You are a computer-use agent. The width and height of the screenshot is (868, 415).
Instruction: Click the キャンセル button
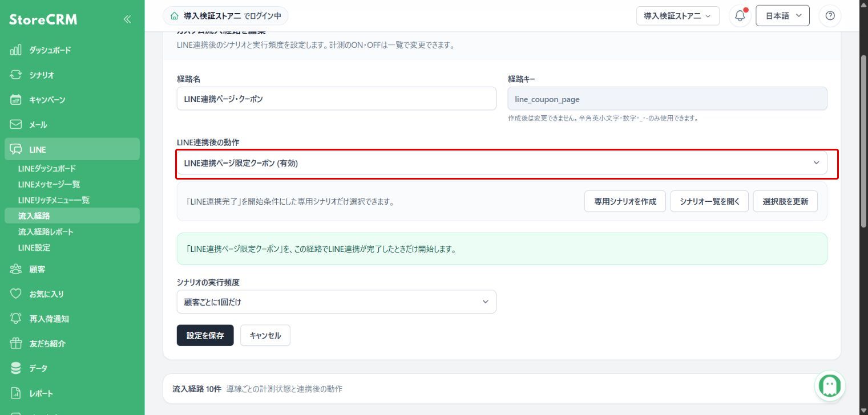pos(265,335)
